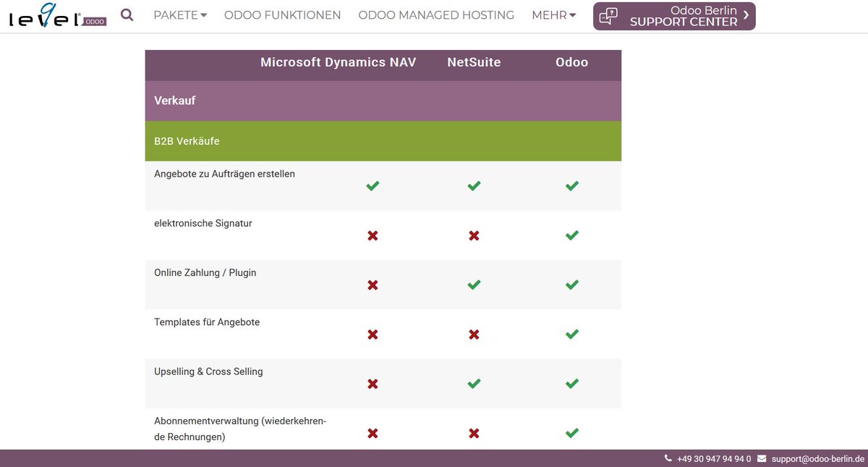This screenshot has height=467, width=868.
Task: Click the level9 Odoo logo
Action: 58,16
